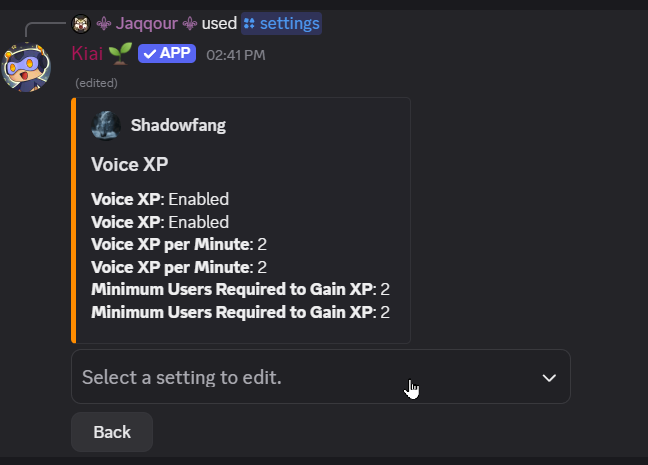Click the seedling emoji beside Kiai
The image size is (648, 465).
(x=119, y=53)
